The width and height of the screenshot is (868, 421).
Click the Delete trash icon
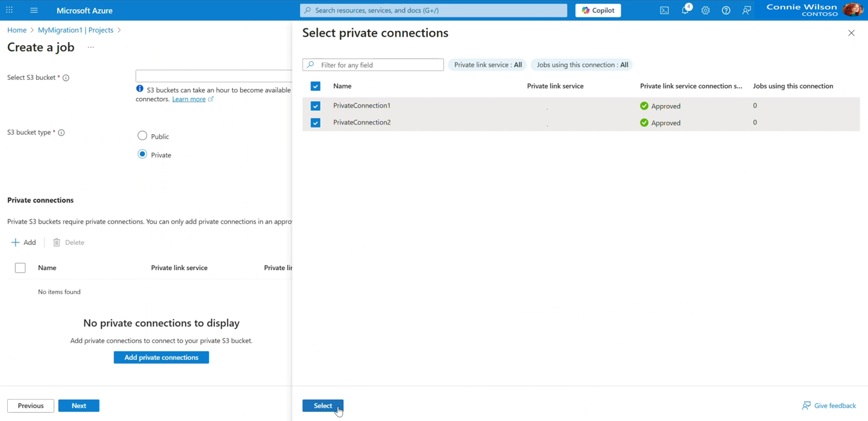click(57, 242)
